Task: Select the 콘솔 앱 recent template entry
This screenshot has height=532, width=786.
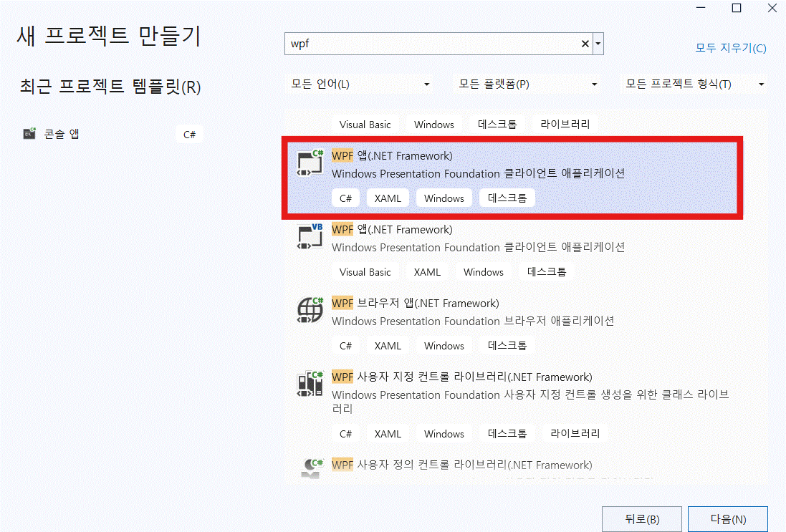Action: click(x=112, y=134)
